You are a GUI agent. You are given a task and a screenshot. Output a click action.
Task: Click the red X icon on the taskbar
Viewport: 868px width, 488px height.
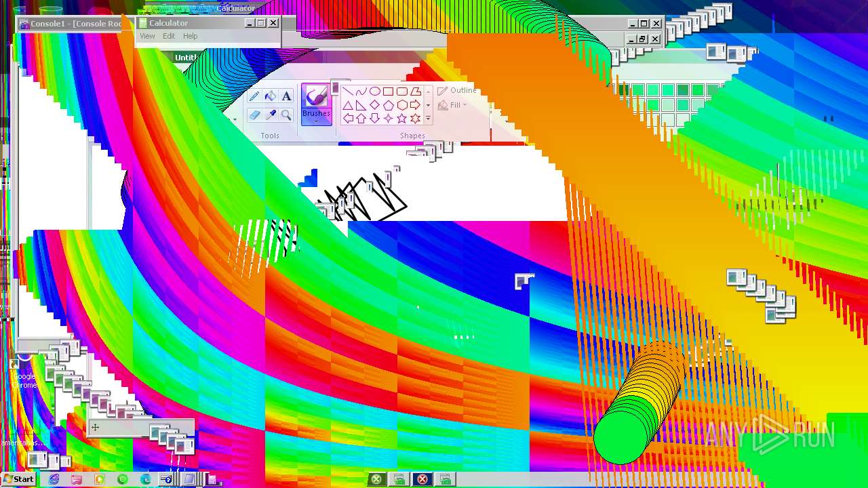[422, 479]
